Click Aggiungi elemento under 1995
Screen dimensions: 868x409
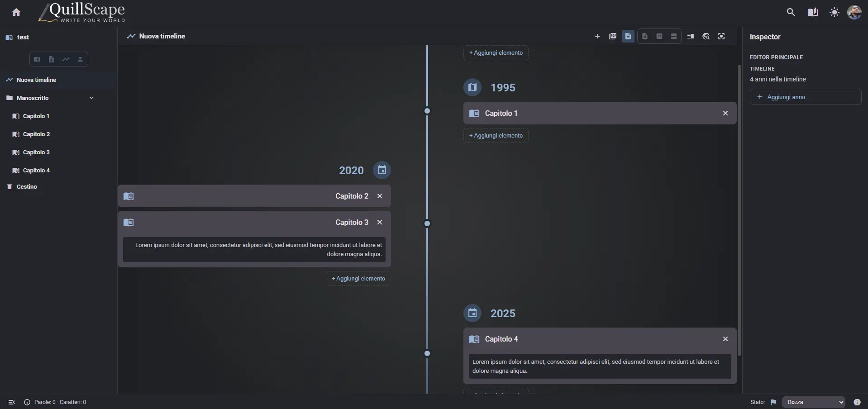coord(496,136)
